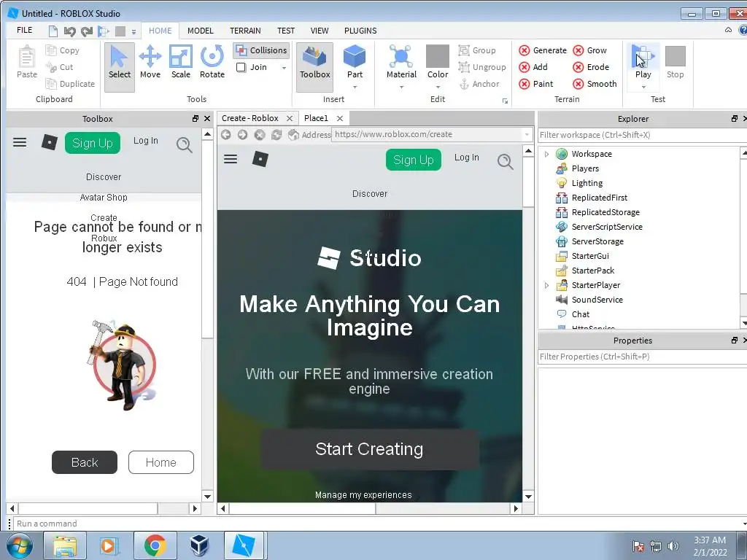Image resolution: width=747 pixels, height=560 pixels.
Task: Click the Back button on 404 page
Action: tap(85, 462)
